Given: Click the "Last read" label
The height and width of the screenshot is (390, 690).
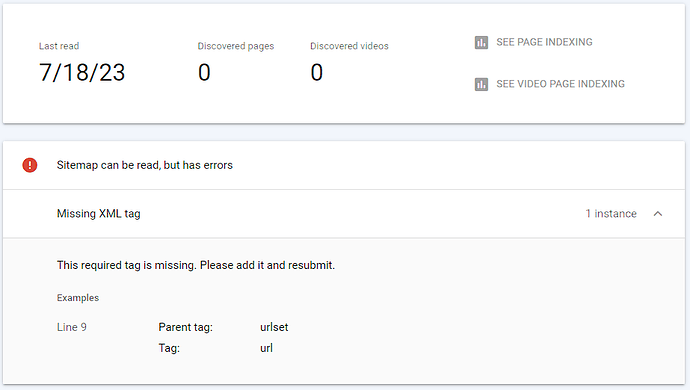Looking at the screenshot, I should pos(59,46).
